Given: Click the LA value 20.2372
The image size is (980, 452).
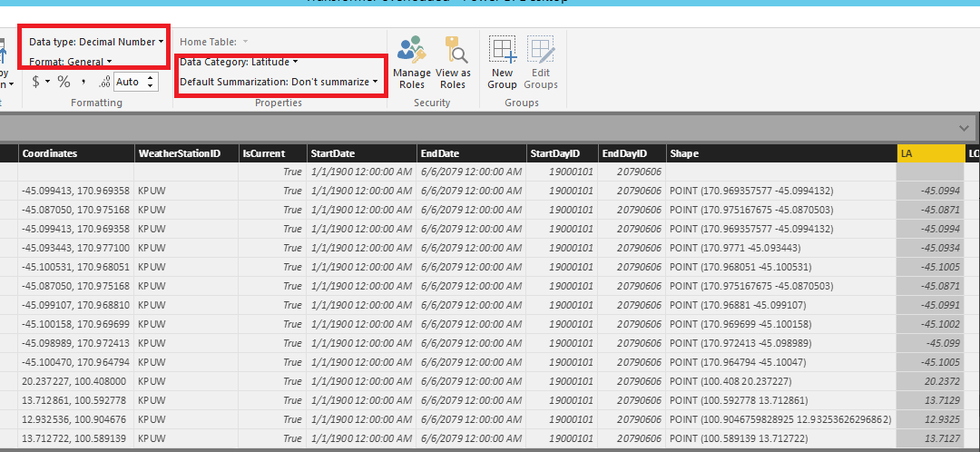Looking at the screenshot, I should (x=931, y=381).
